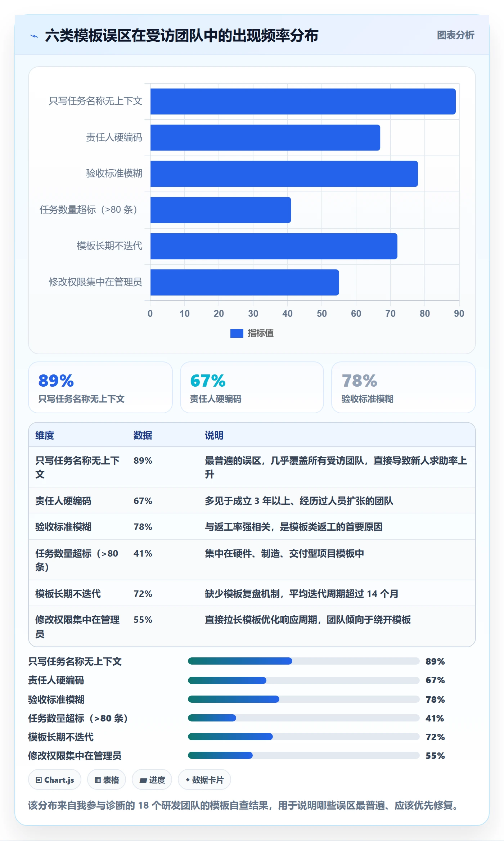Screen dimensions: 504x841
Task: Open the 78% 验收标准模糊 card
Action: point(403,387)
